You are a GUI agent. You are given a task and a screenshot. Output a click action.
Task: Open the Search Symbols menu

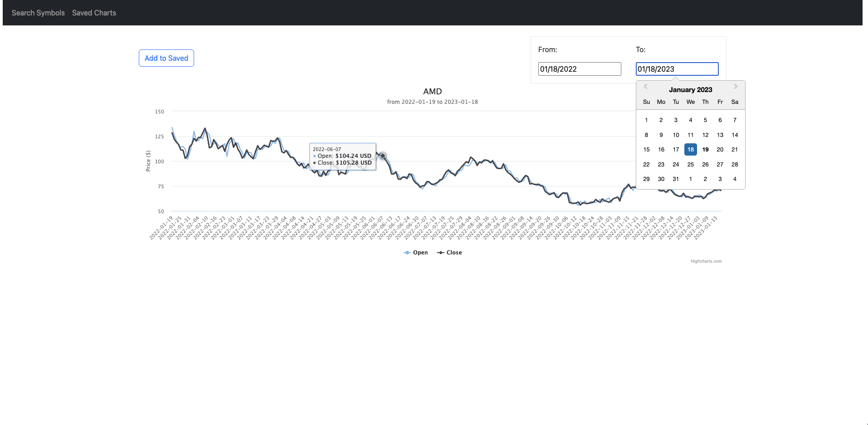click(38, 13)
